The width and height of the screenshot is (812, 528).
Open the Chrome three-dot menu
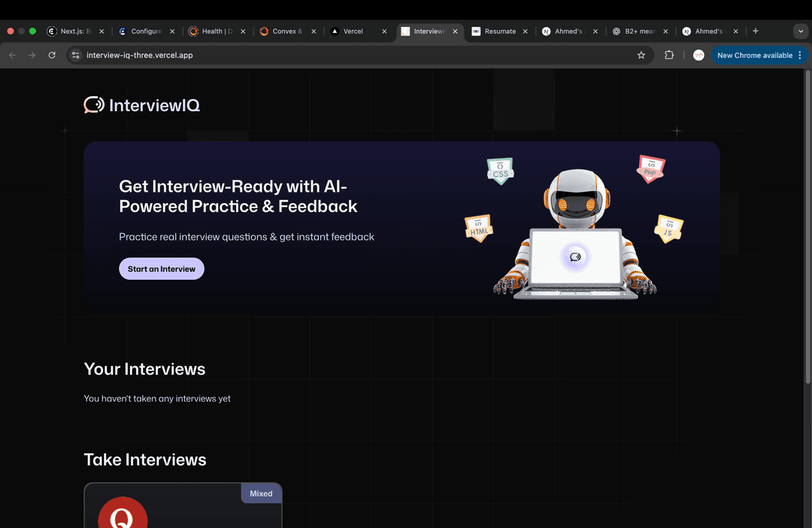coord(800,55)
